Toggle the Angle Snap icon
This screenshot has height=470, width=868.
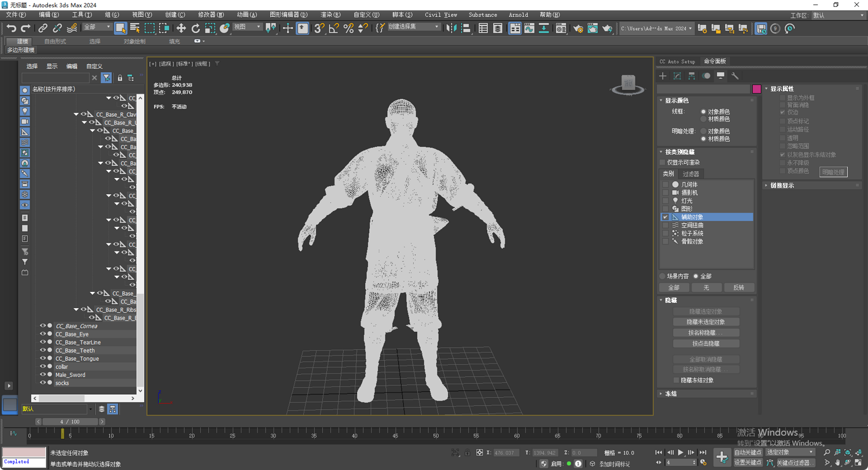[x=334, y=28]
